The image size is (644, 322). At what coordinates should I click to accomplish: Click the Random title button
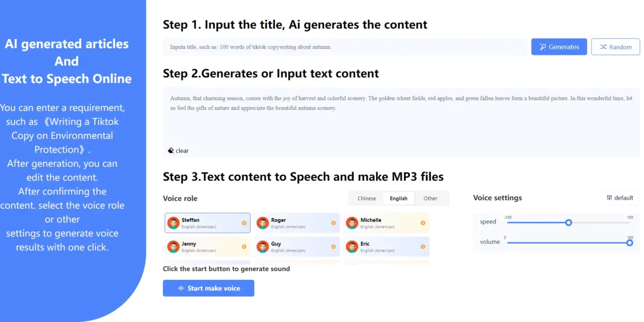[616, 47]
